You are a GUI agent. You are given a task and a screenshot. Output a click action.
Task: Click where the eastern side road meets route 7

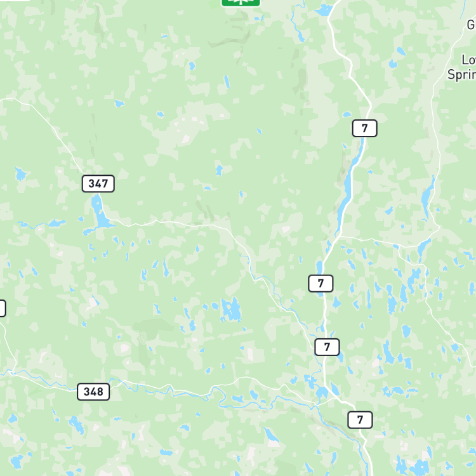[340, 236]
